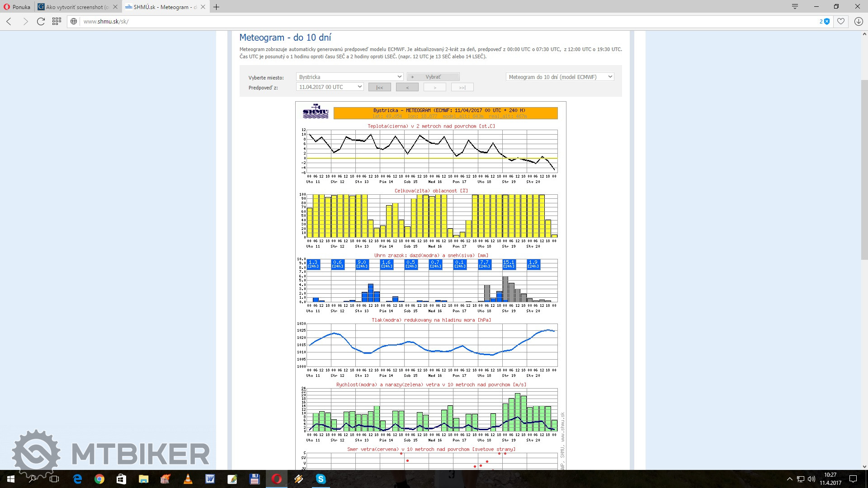
Task: Click the vertical page scrollbar
Action: (864, 169)
